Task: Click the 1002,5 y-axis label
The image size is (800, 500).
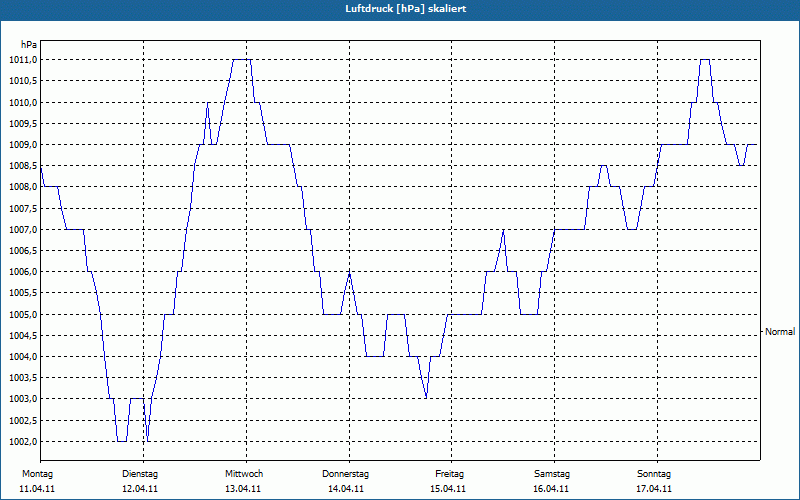Action: [23, 420]
